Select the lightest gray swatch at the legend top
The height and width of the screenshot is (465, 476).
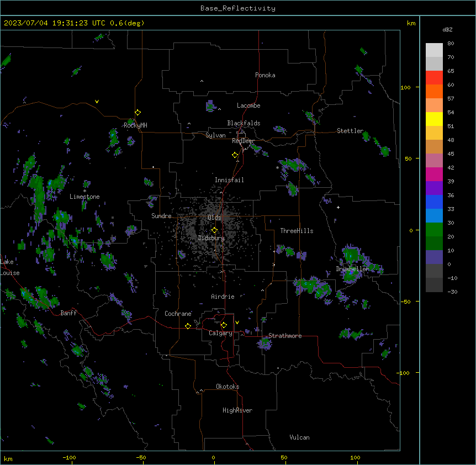tap(434, 50)
